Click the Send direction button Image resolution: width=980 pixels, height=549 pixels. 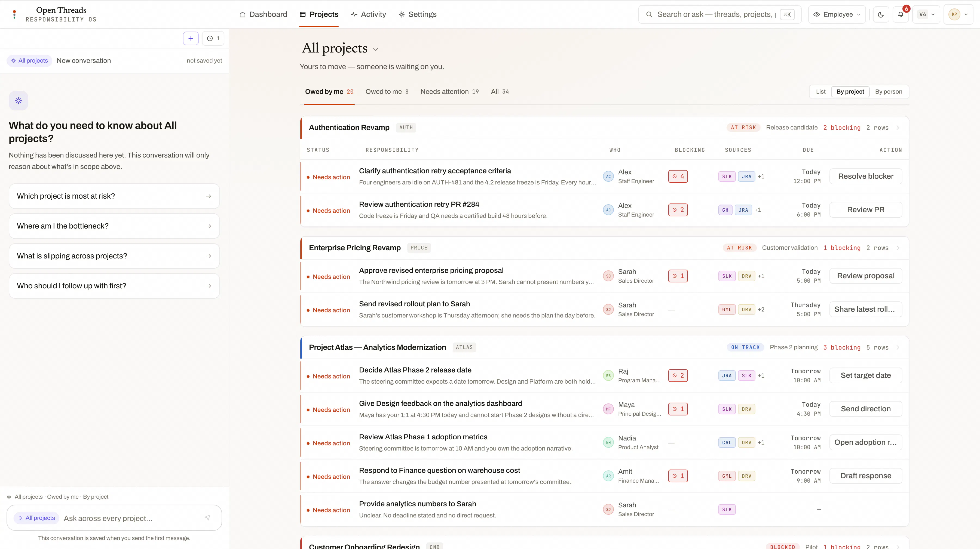(x=865, y=409)
